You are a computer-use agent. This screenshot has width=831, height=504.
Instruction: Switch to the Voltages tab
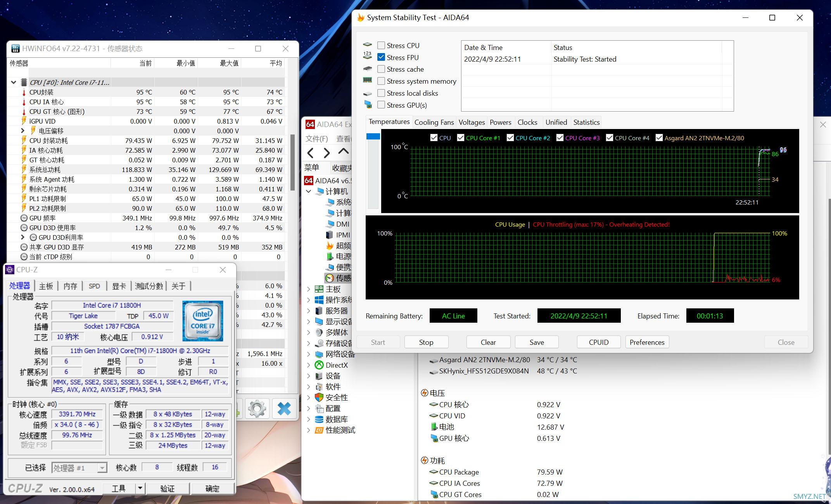[x=472, y=122]
